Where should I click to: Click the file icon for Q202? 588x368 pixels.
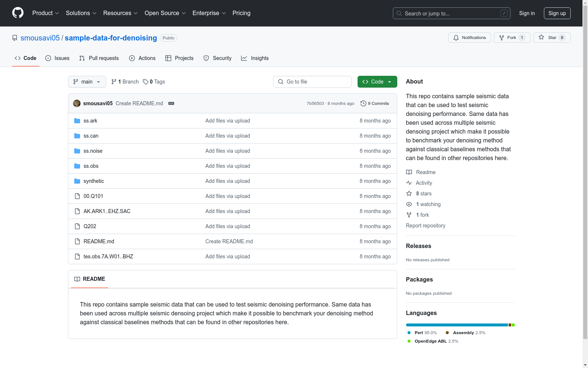77,226
